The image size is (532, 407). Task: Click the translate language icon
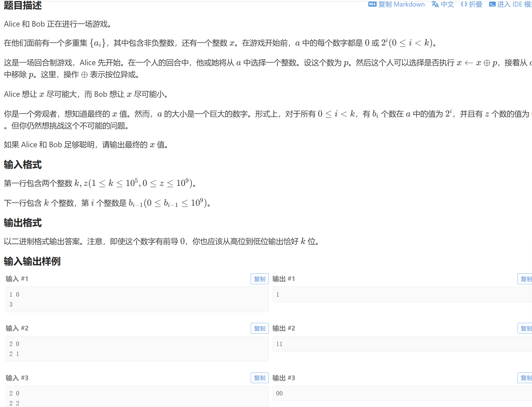click(435, 4)
